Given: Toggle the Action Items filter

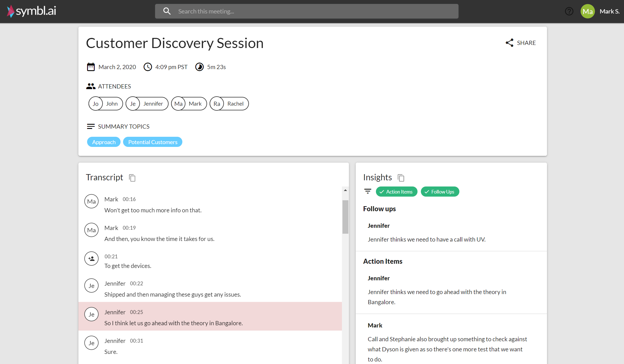Looking at the screenshot, I should (x=396, y=192).
